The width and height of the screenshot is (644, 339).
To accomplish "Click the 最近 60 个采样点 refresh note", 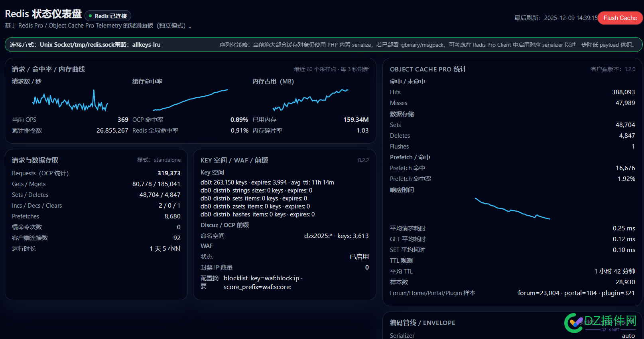I will tap(331, 69).
